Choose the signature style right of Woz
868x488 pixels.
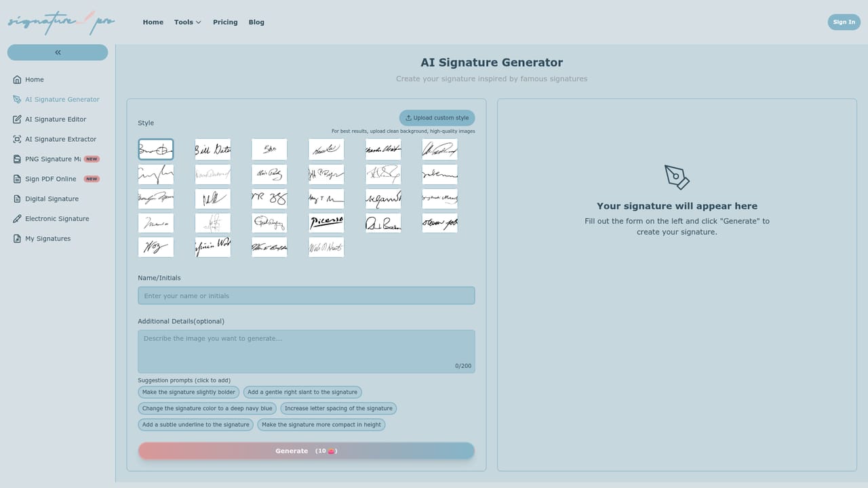click(x=213, y=247)
